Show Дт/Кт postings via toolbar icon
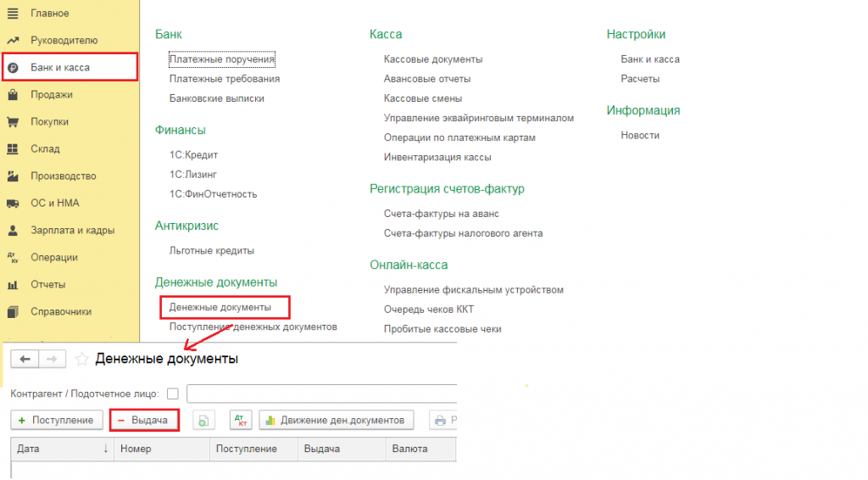868x480 pixels. [x=241, y=421]
